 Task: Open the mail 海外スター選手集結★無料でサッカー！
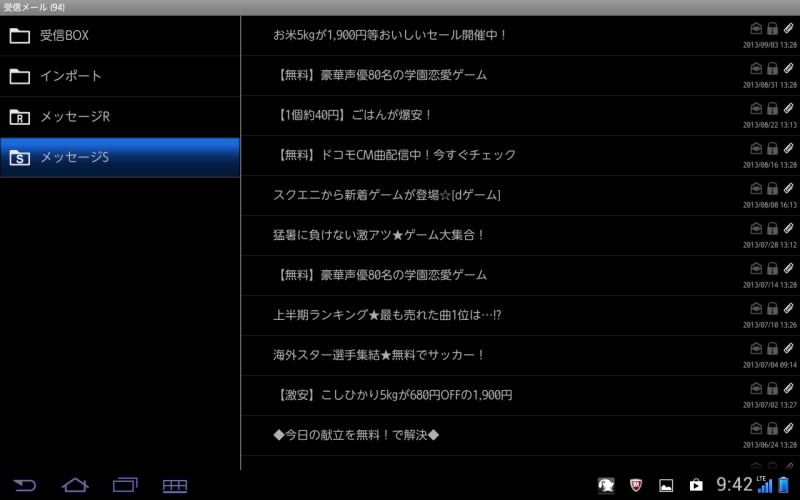tap(520, 356)
